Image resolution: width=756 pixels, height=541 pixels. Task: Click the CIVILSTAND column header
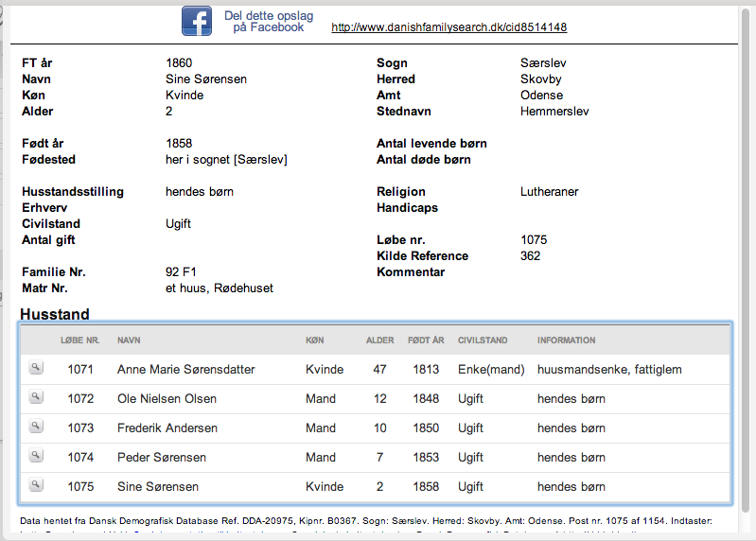pyautogui.click(x=483, y=340)
